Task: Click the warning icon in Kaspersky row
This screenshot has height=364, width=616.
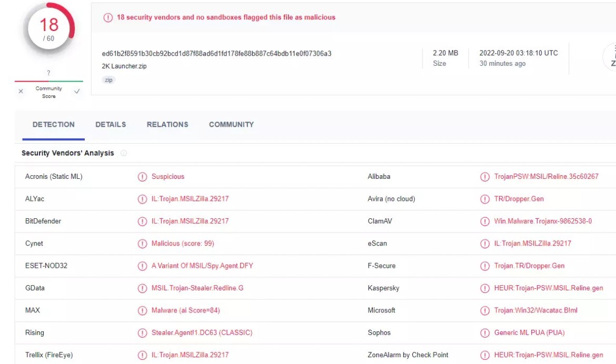Action: 485,288
